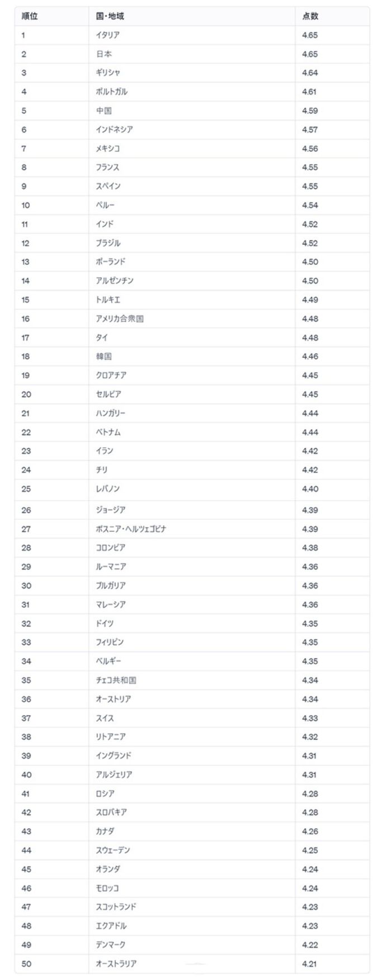
Task: Click the rank number 25 cell
Action: pos(26,489)
